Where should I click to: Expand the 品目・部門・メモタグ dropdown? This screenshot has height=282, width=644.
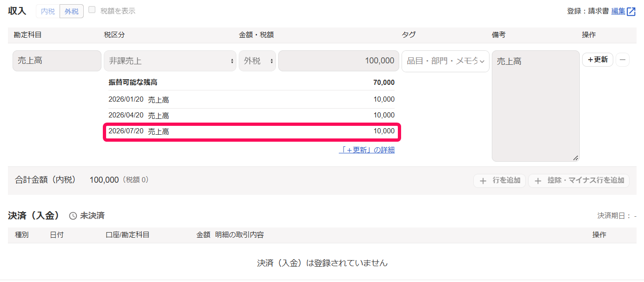[445, 61]
